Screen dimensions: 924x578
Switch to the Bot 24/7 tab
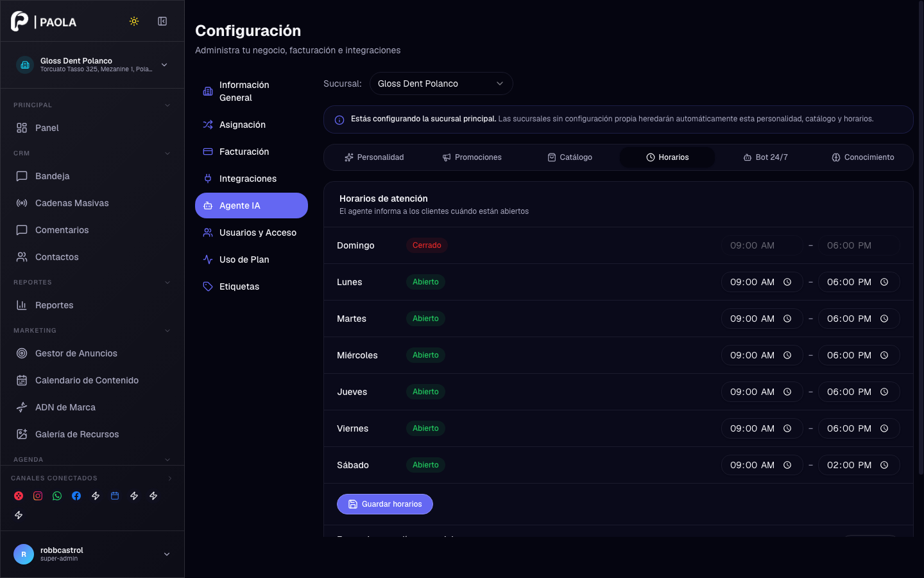766,157
